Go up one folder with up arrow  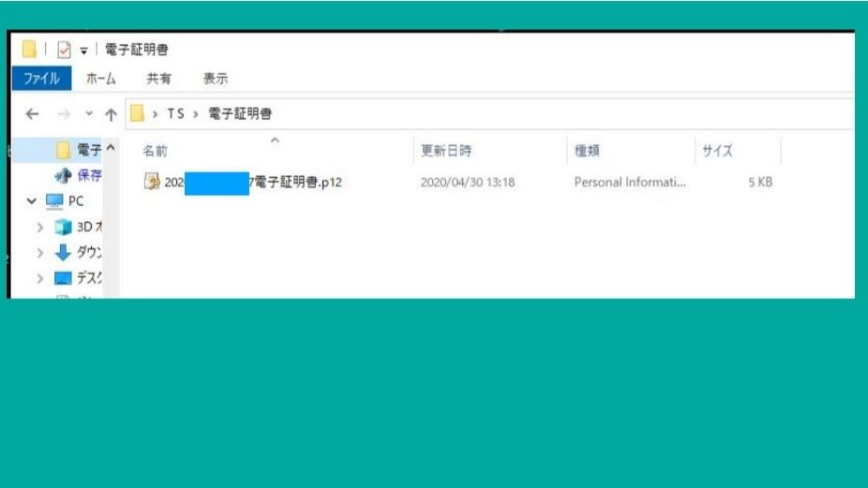pos(111,114)
